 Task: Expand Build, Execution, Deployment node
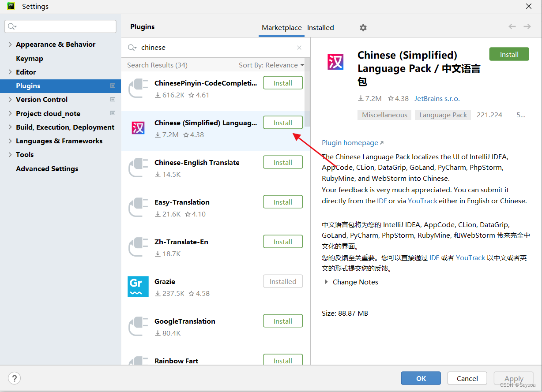pyautogui.click(x=10, y=127)
